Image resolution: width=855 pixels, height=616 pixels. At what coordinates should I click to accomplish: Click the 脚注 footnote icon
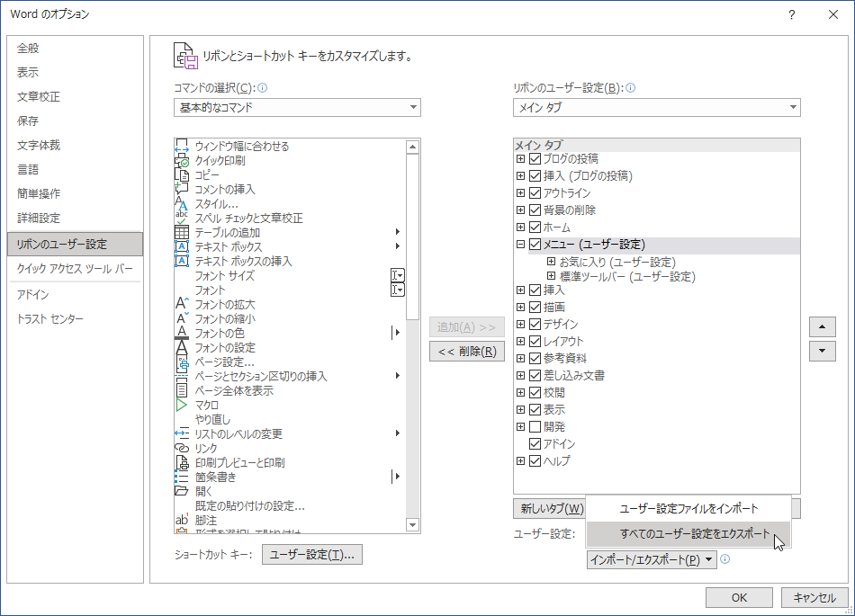point(182,520)
